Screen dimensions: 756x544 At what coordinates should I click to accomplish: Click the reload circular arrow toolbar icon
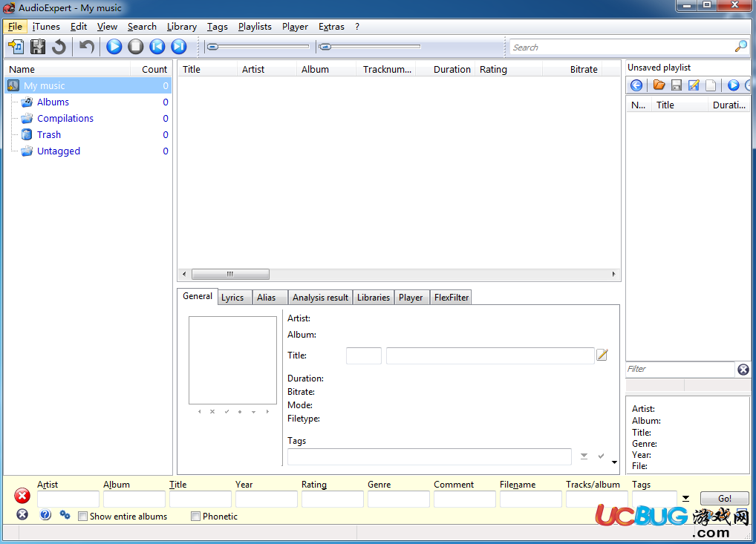point(59,47)
